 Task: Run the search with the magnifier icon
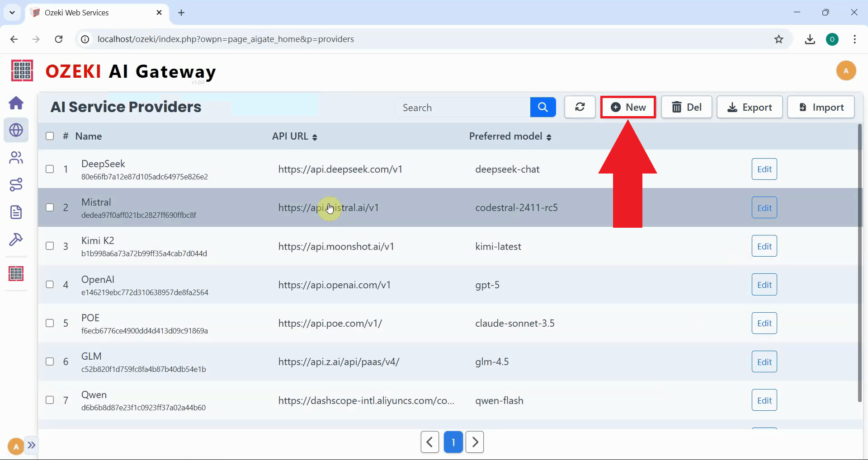[x=542, y=107]
